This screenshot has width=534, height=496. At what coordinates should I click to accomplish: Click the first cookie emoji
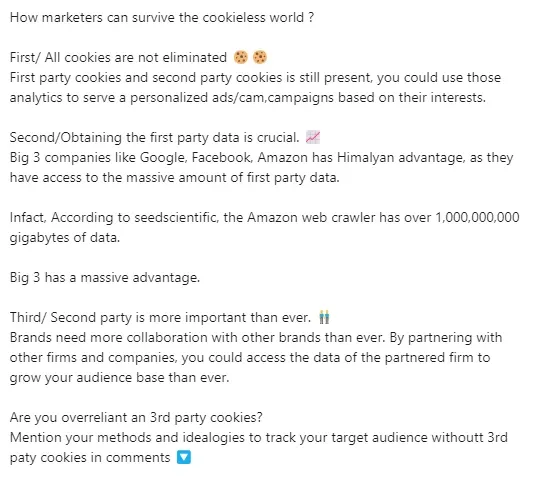click(241, 57)
